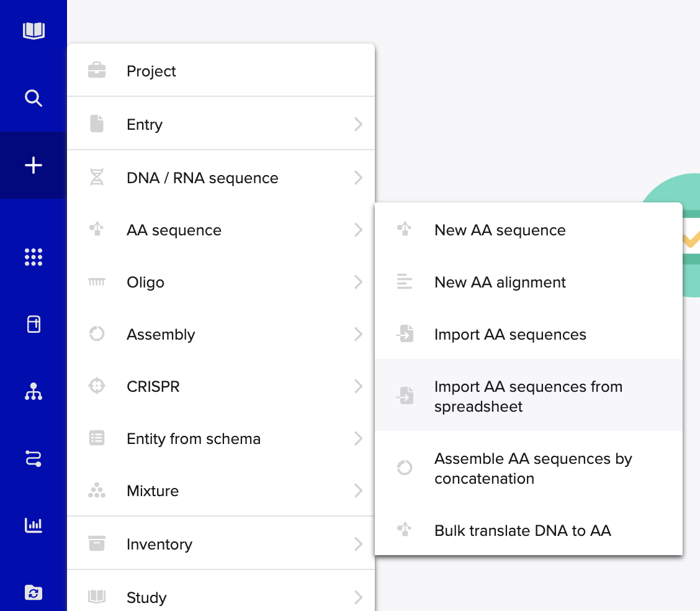Choose New AA alignment from the submenu
The width and height of the screenshot is (700, 611).
[500, 282]
